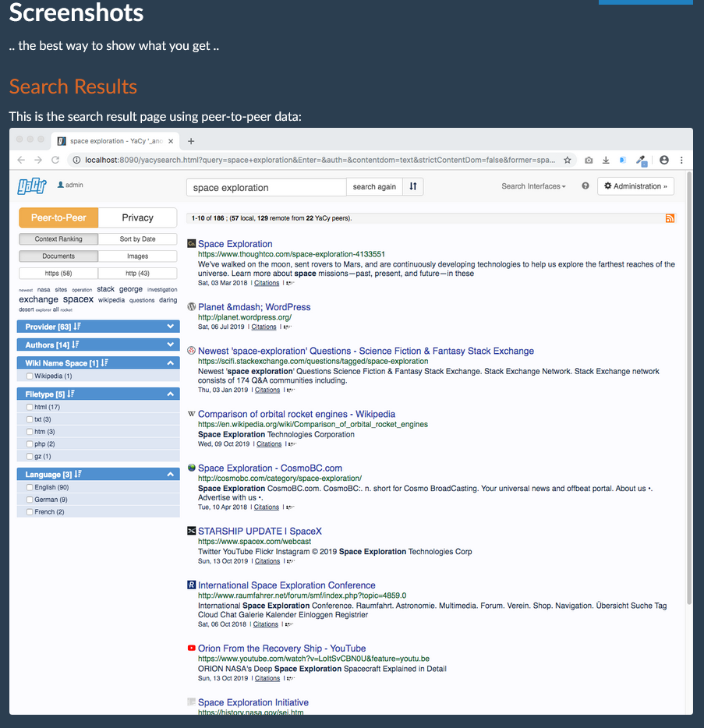Viewport: 704px width, 728px height.
Task: Check the html (17) filetype checkbox
Action: (30, 407)
